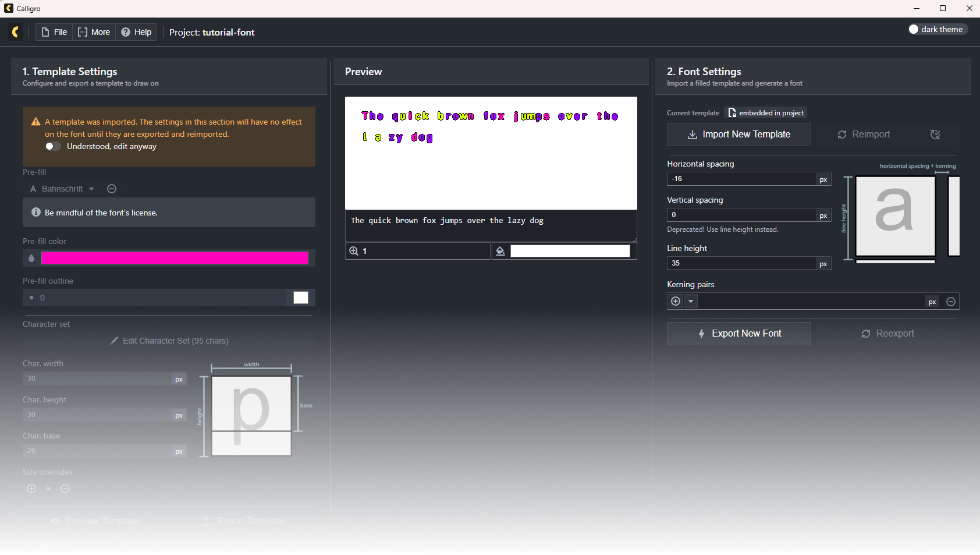This screenshot has height=555, width=980.
Task: Remove a kerning pair using the minus icon
Action: (951, 301)
